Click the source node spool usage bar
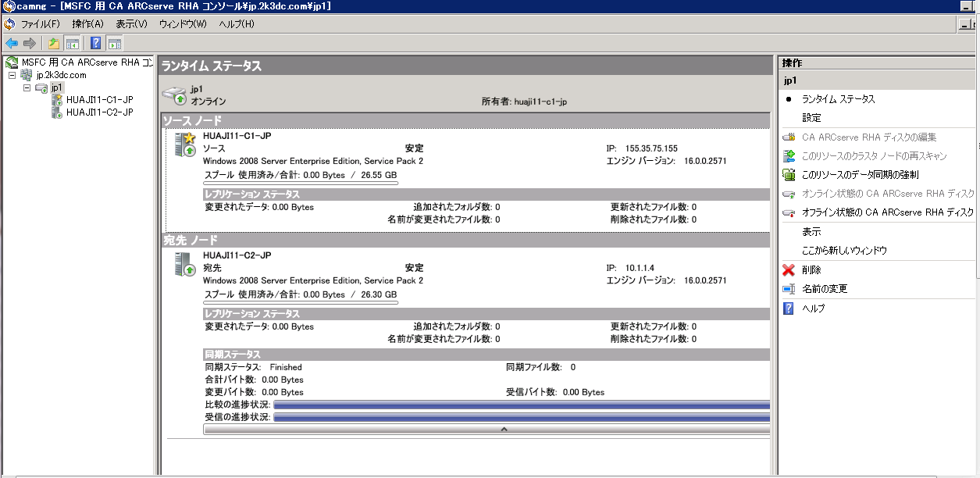This screenshot has height=478, width=980. (301, 183)
